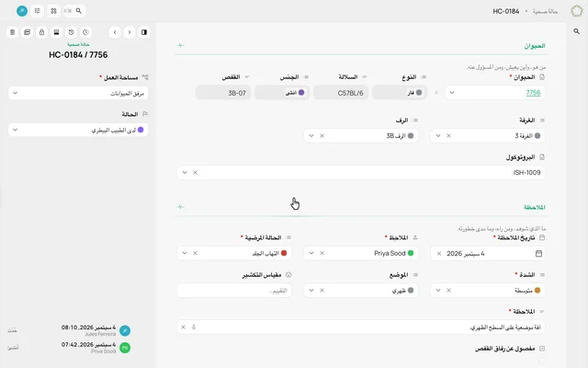The image size is (588, 368).
Task: Click the HC-0184 / 7756 record title
Action: pyautogui.click(x=78, y=55)
